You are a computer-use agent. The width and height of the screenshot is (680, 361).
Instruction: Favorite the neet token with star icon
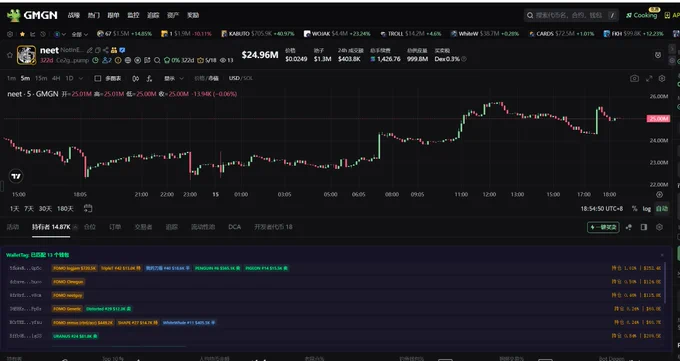coord(10,55)
